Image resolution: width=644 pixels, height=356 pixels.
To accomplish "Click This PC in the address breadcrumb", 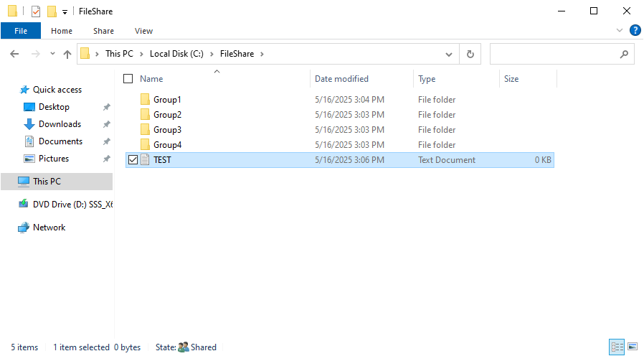I will (119, 54).
